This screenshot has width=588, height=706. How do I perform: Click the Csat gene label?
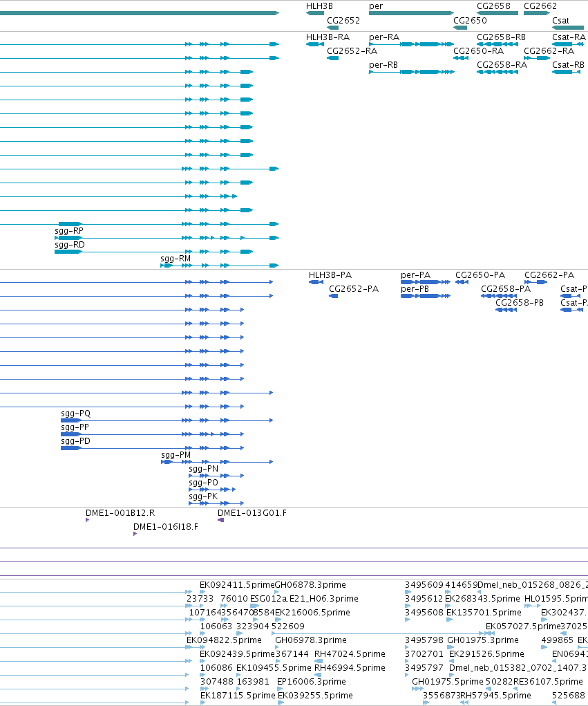(560, 21)
